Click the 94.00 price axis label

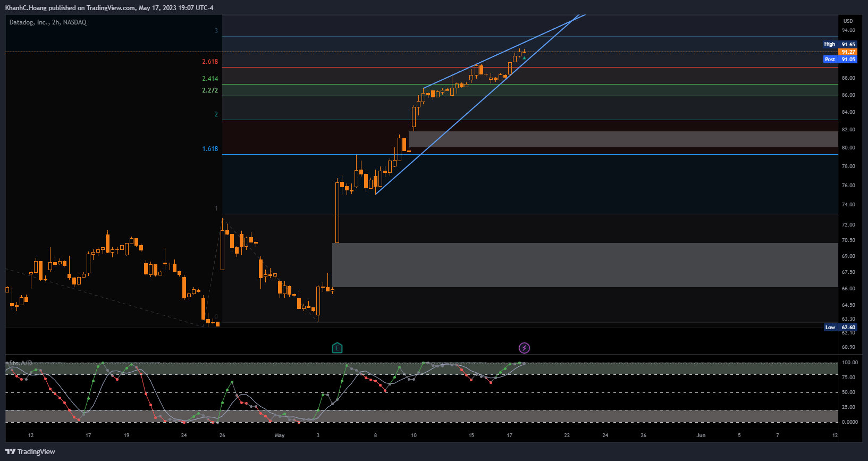(x=848, y=30)
